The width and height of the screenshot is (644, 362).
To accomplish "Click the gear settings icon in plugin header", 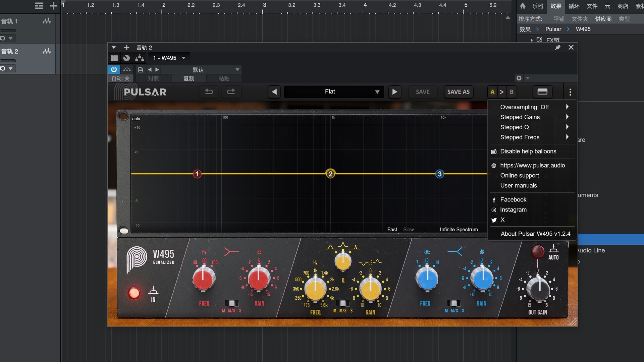I will (x=519, y=78).
